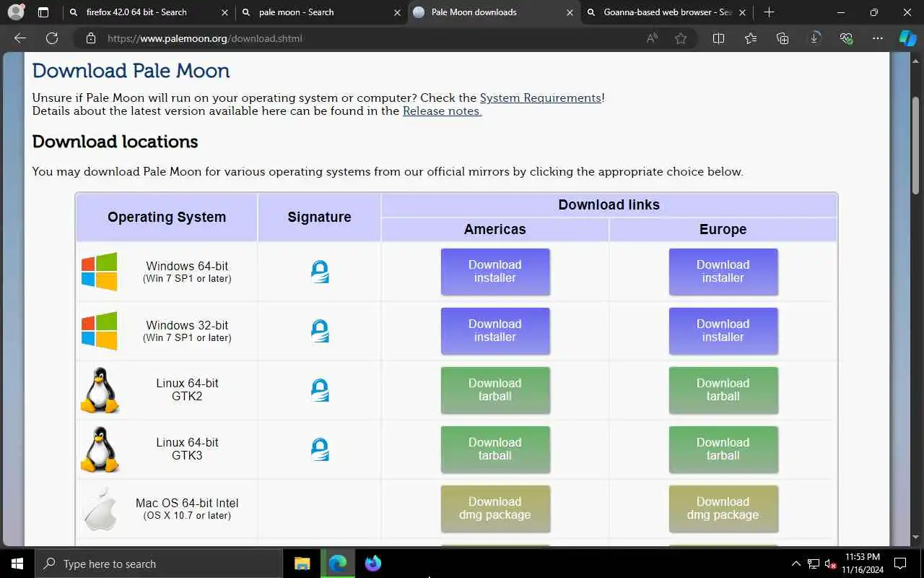Switch to Goanna-based web browser tab
This screenshot has width=924, height=578.
pyautogui.click(x=666, y=12)
